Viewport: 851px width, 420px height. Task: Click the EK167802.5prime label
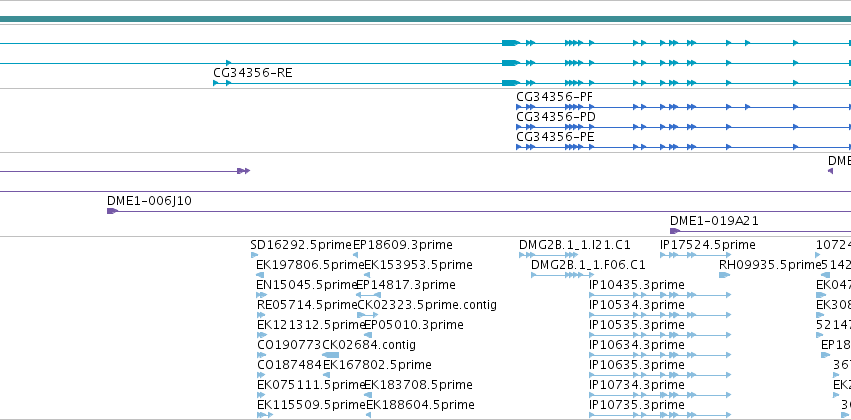click(377, 365)
